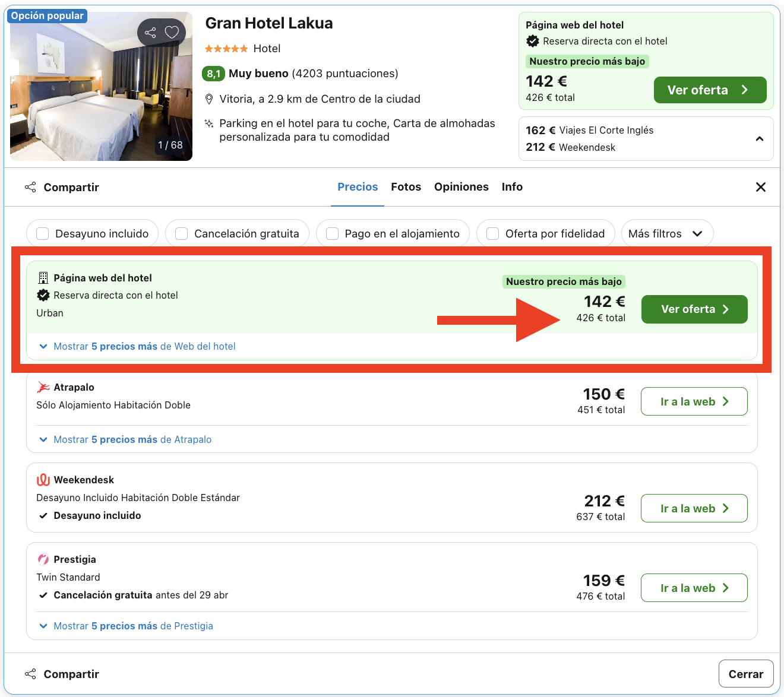The height and width of the screenshot is (697, 784).
Task: Go to the Opiniones tab
Action: (461, 187)
